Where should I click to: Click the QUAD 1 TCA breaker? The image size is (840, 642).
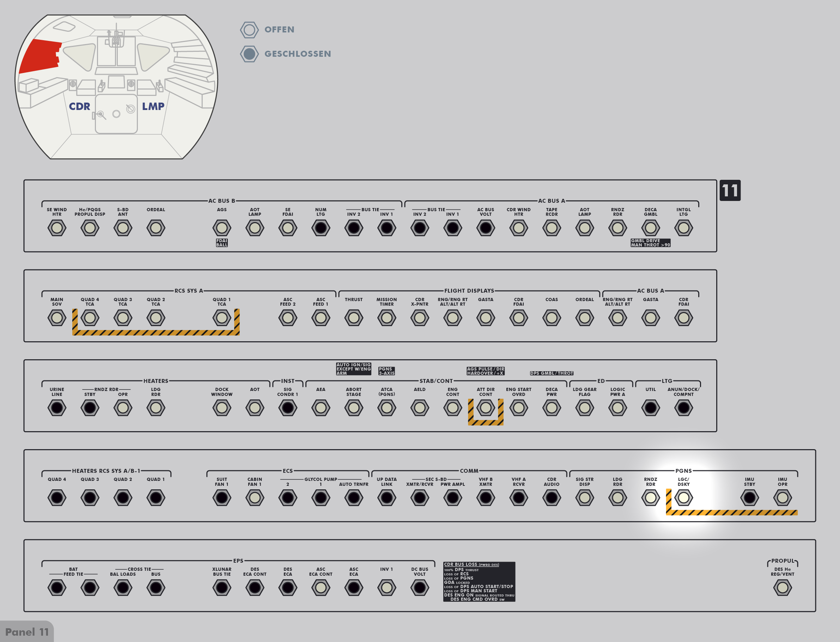point(222,318)
